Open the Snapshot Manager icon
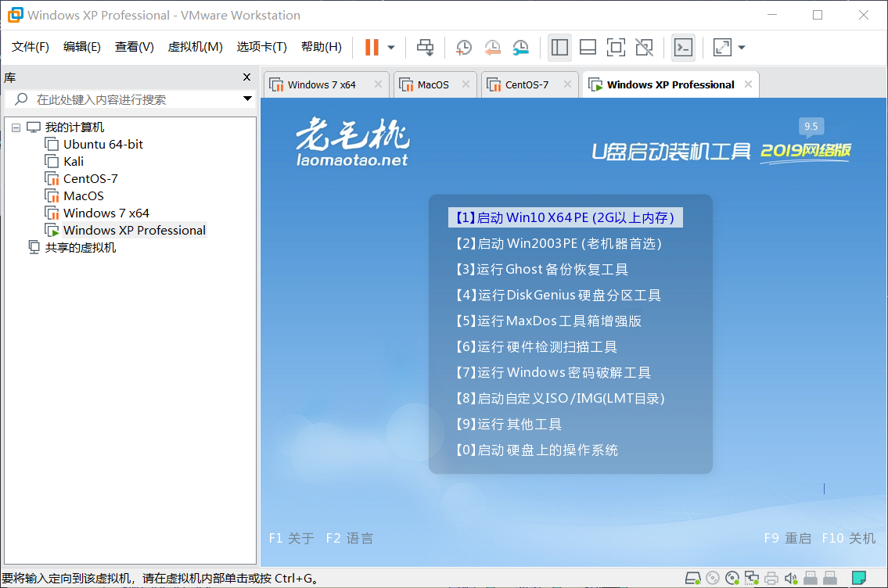Image resolution: width=888 pixels, height=588 pixels. coord(519,47)
